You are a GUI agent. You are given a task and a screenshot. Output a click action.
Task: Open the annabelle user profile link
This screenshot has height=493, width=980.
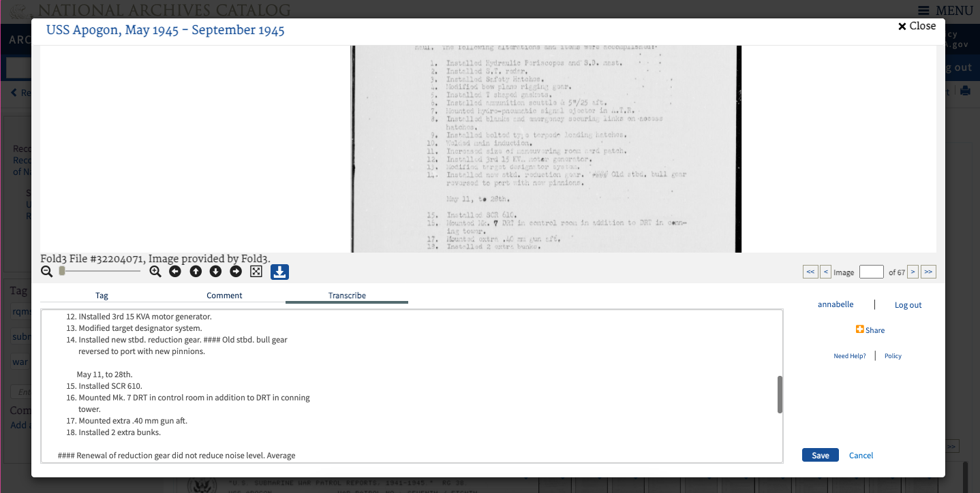click(x=836, y=304)
